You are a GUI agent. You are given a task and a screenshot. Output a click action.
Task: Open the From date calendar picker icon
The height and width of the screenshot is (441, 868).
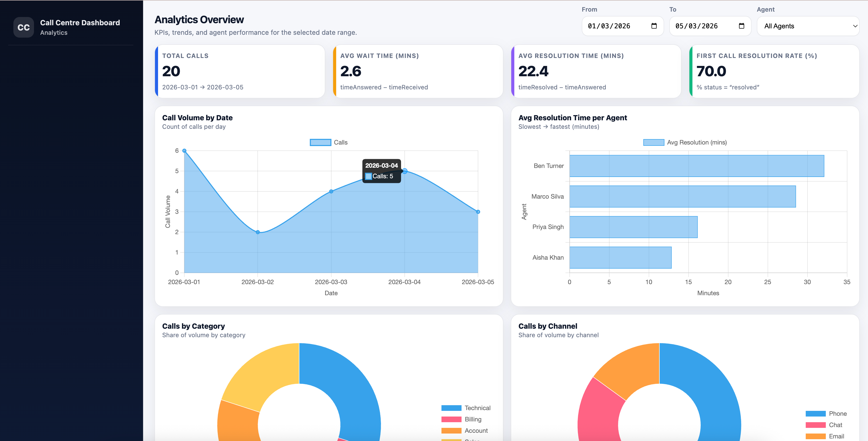point(654,26)
